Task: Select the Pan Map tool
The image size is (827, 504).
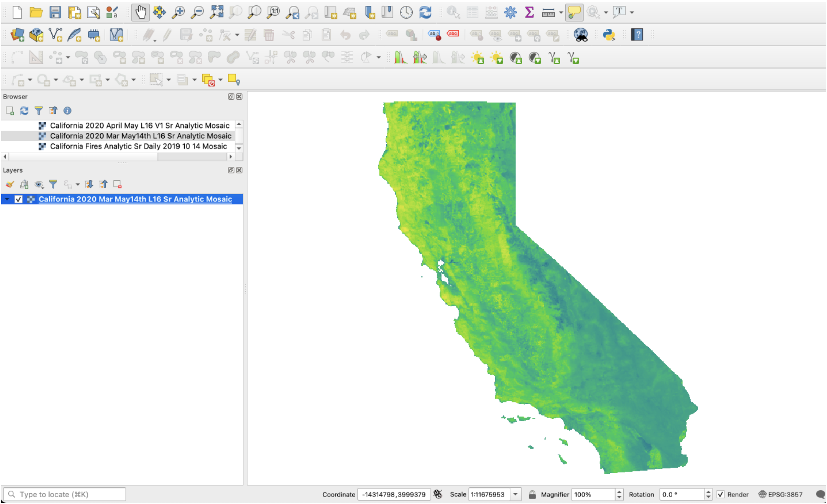Action: click(140, 12)
